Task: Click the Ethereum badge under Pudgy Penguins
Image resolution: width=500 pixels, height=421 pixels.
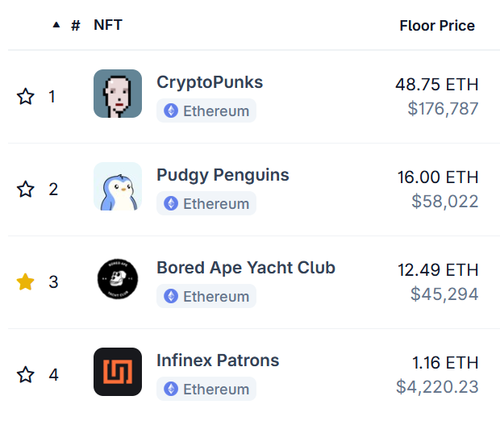Action: pyautogui.click(x=206, y=203)
